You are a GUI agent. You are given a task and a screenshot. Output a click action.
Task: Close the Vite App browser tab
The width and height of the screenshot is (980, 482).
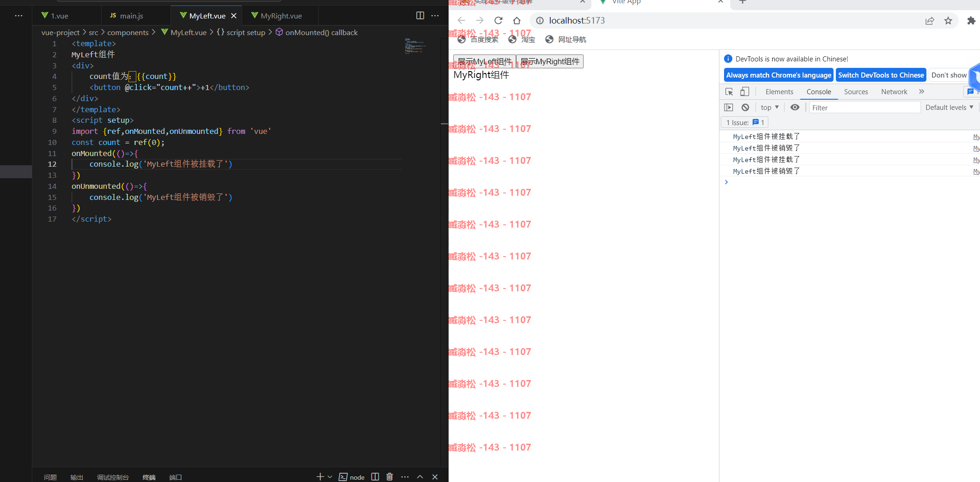[720, 2]
